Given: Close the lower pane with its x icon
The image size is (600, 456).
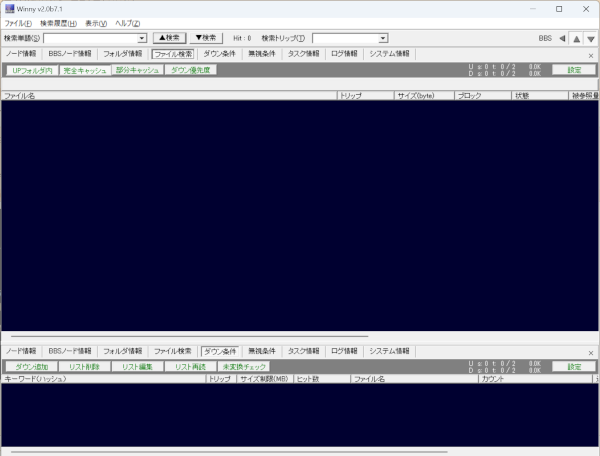Looking at the screenshot, I should 591,353.
